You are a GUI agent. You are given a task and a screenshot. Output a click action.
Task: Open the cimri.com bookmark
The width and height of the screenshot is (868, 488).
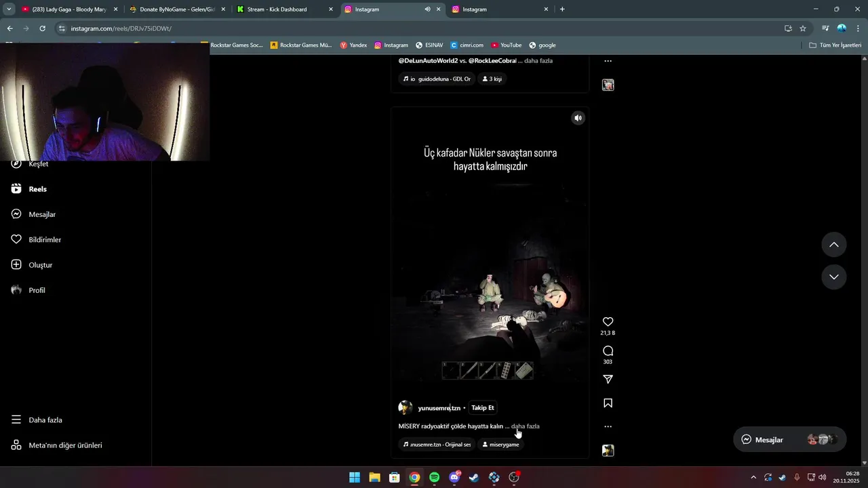tap(467, 45)
